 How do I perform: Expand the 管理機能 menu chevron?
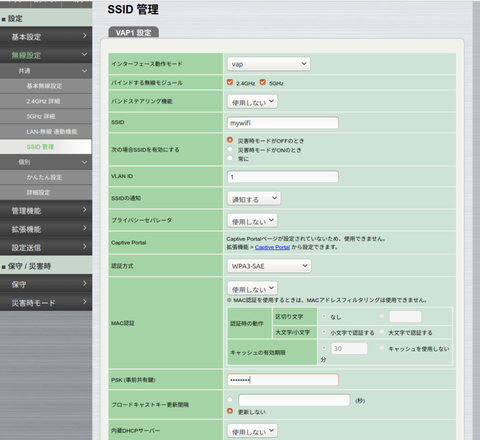pyautogui.click(x=84, y=210)
